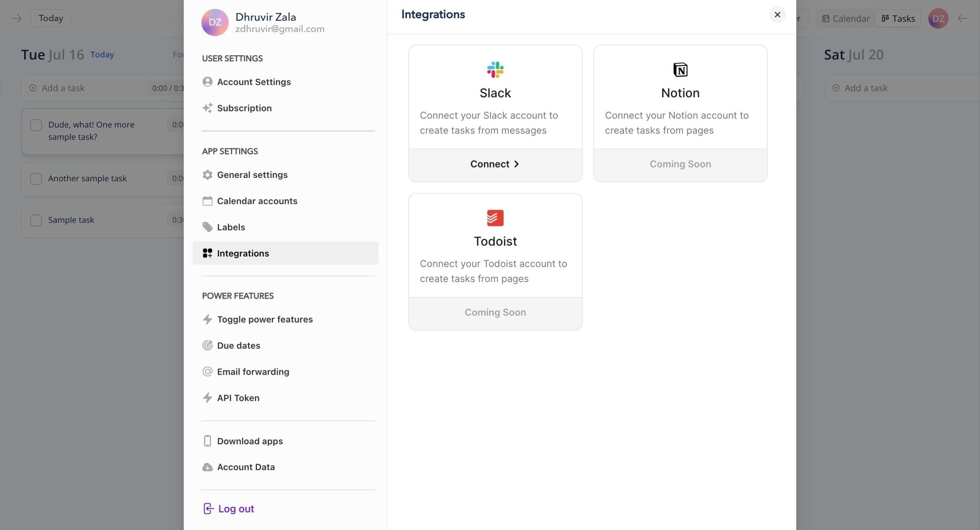Open Toggle power features

point(286,319)
